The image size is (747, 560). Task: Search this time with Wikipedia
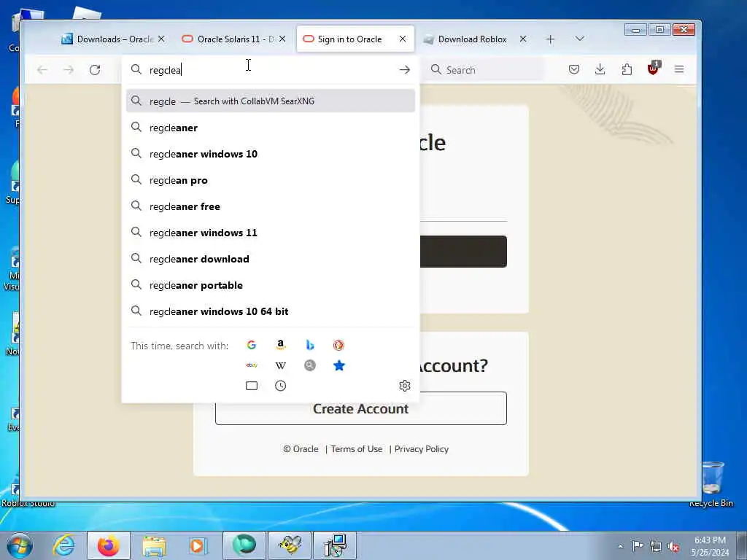point(281,365)
